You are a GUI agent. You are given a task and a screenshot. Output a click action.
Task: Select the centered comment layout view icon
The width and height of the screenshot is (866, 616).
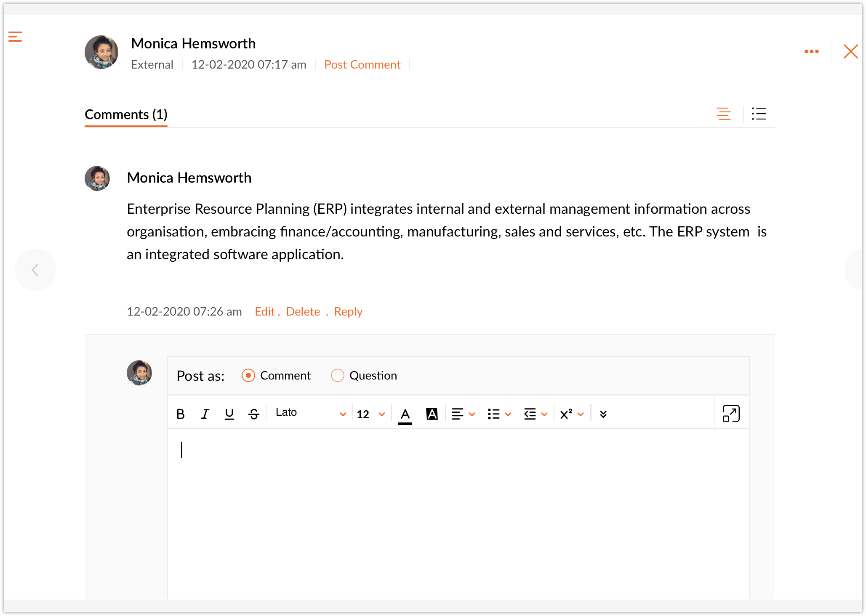point(723,114)
